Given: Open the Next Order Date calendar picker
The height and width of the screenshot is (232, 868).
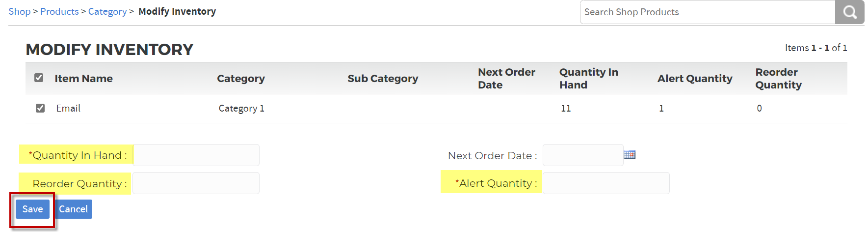Looking at the screenshot, I should (630, 155).
